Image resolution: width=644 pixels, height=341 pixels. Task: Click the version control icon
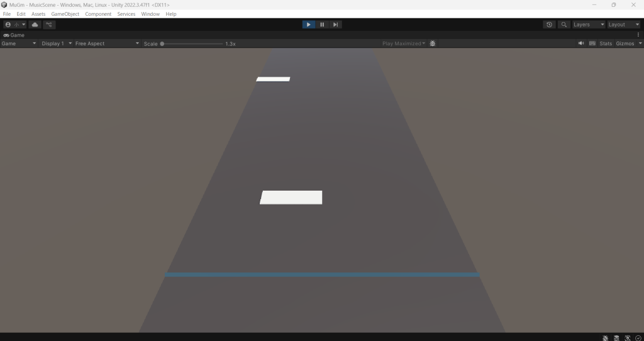[49, 25]
